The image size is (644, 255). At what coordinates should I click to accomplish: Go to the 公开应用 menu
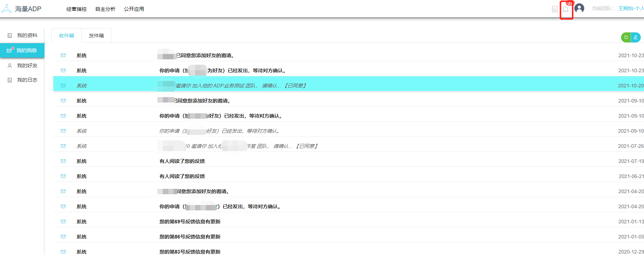point(134,9)
